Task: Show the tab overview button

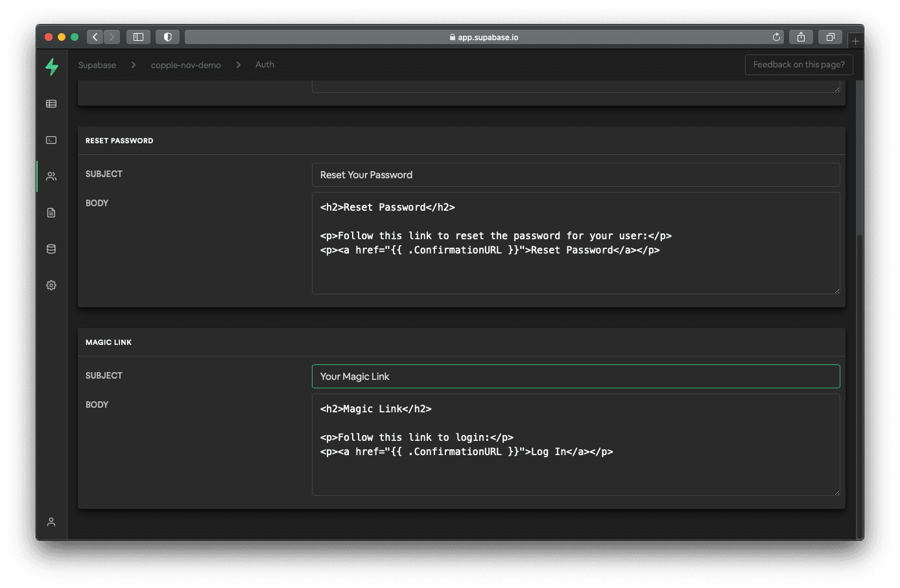Action: click(x=830, y=37)
